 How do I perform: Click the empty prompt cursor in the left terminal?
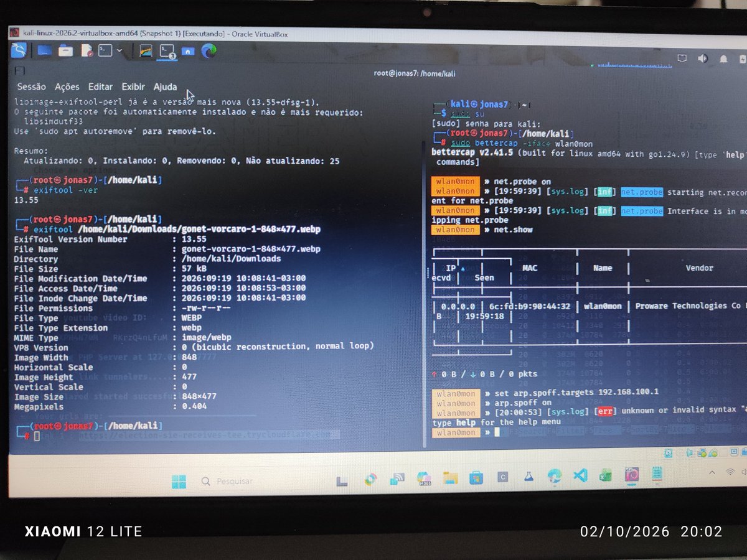click(x=37, y=436)
